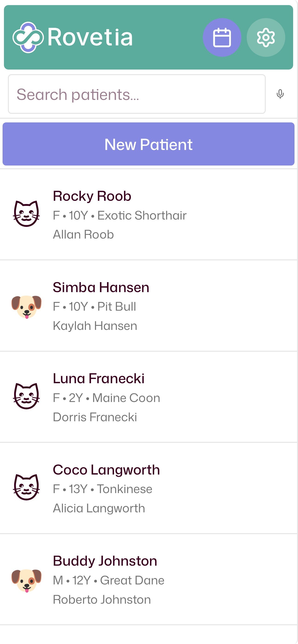The height and width of the screenshot is (644, 298).
Task: Click the cat icon beside Luna Franecki
Action: [x=26, y=396]
